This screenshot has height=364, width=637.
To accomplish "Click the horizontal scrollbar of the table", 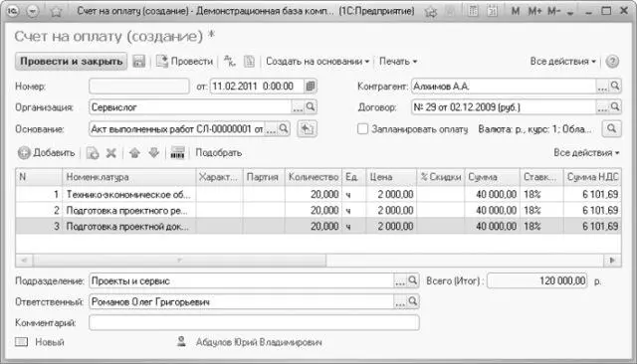I will pyautogui.click(x=179, y=261).
